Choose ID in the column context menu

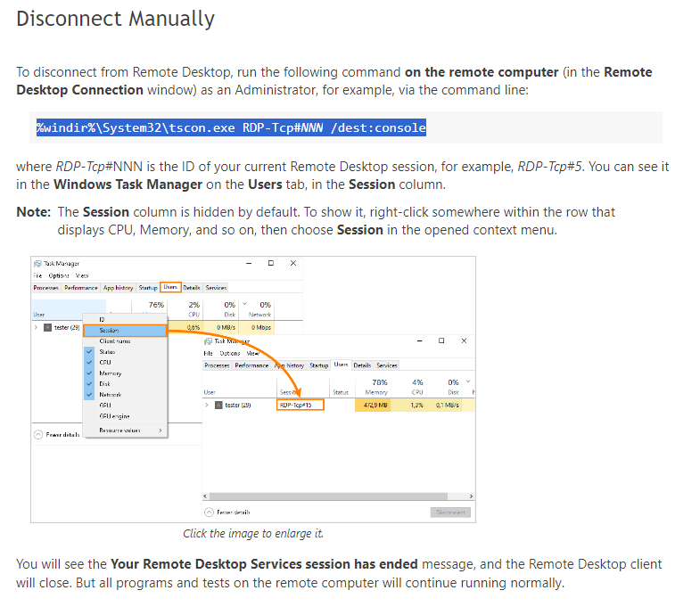[125, 320]
